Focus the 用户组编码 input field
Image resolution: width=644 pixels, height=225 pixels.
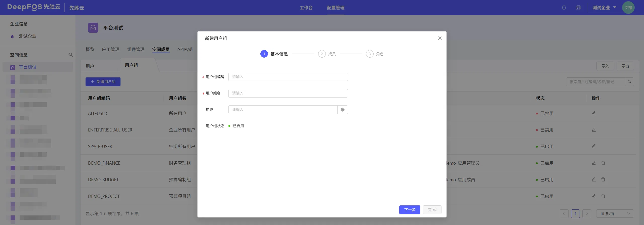click(x=288, y=77)
